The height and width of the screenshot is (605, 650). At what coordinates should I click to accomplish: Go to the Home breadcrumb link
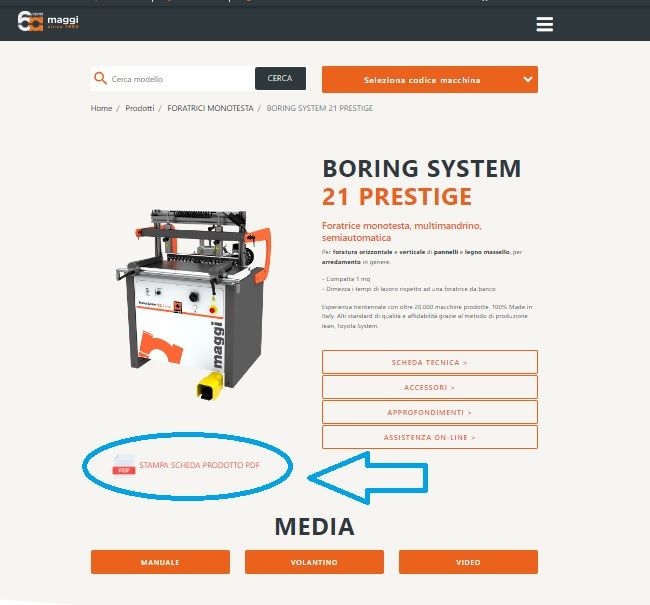(x=102, y=108)
